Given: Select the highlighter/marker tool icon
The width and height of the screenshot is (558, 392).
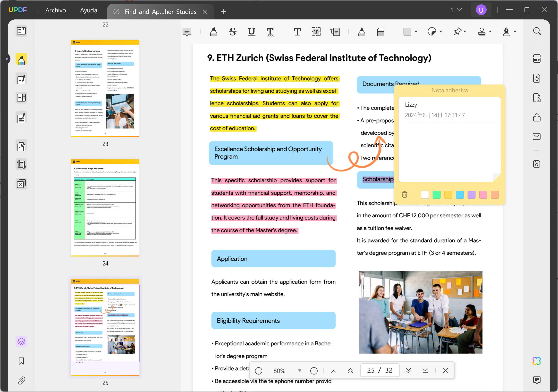Looking at the screenshot, I should tap(214, 31).
